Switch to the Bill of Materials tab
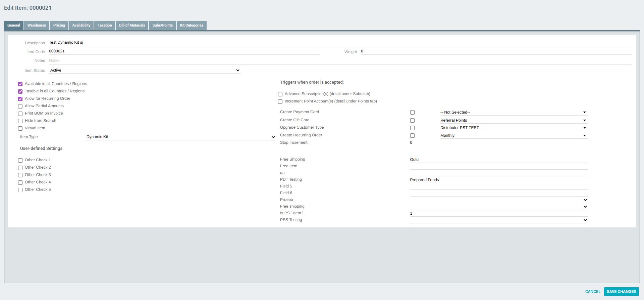This screenshot has width=644, height=300. click(x=132, y=26)
